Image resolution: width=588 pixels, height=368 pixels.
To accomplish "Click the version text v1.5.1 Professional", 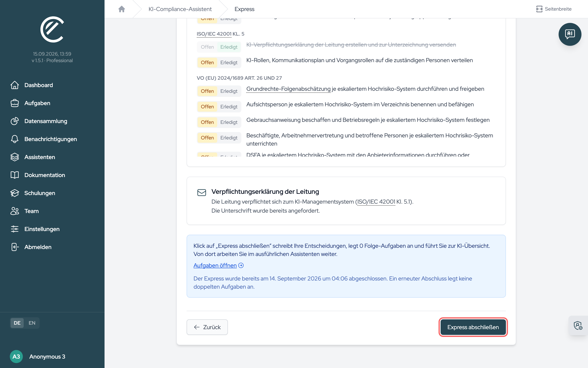I will coord(52,60).
